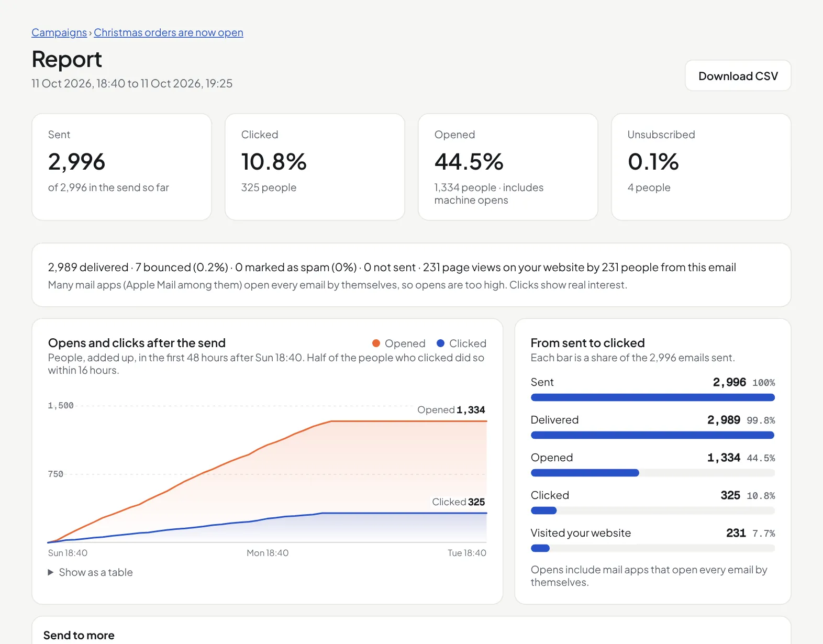The image size is (823, 644).
Task: Click '325 people' in the Clicked card
Action: (269, 187)
